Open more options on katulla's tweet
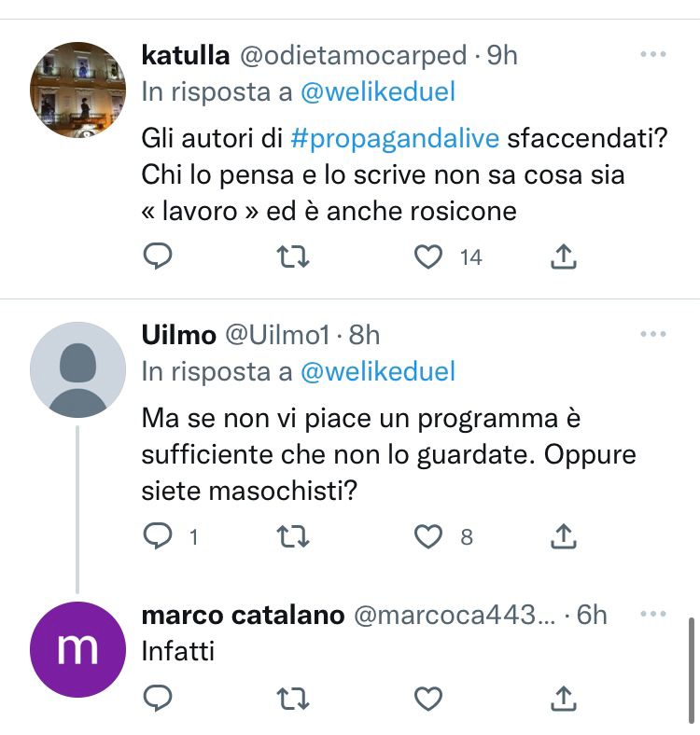Image resolution: width=700 pixels, height=735 pixels. tap(652, 54)
